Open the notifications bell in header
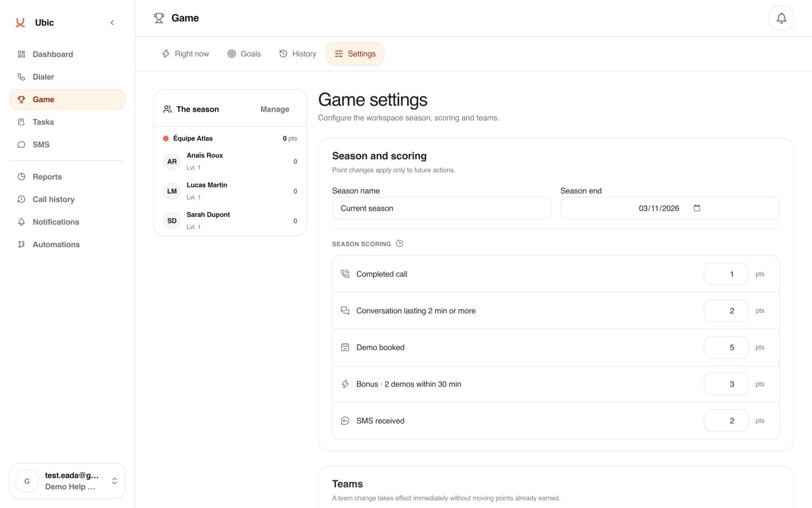 [782, 18]
